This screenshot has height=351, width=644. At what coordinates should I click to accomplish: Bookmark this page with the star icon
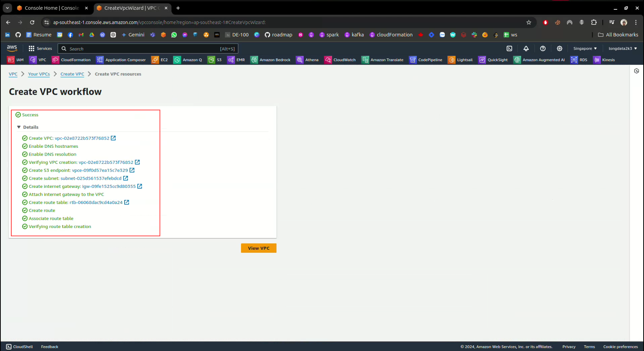529,22
